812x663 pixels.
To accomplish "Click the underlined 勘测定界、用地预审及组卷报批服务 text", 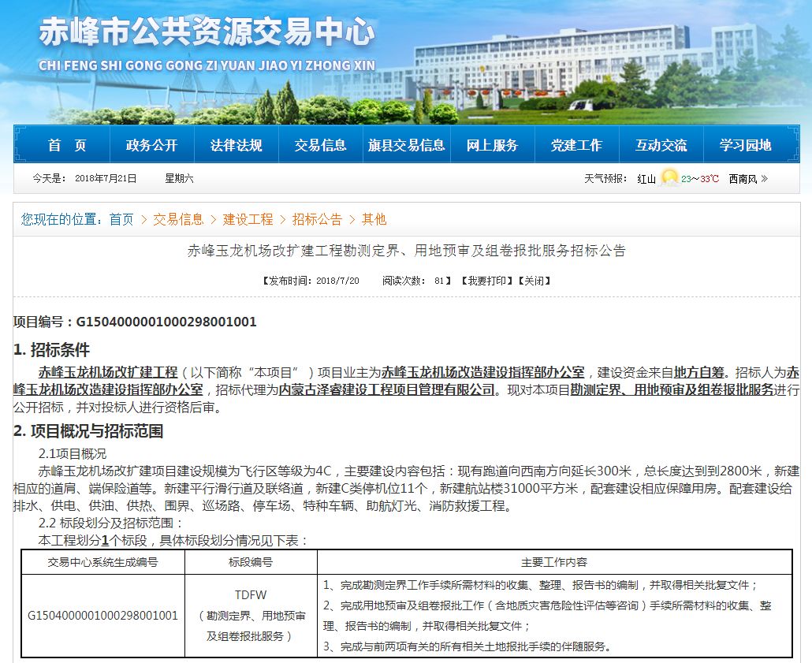I will tap(672, 389).
